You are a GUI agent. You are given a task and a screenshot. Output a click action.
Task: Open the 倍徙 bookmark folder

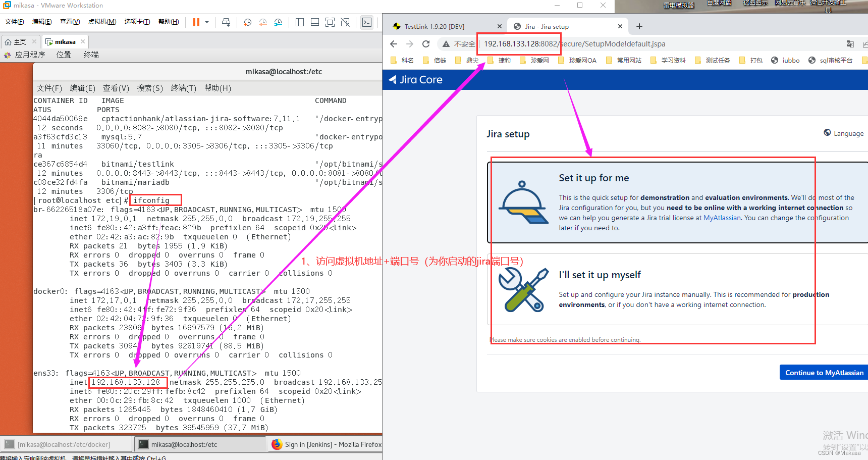[x=435, y=60]
